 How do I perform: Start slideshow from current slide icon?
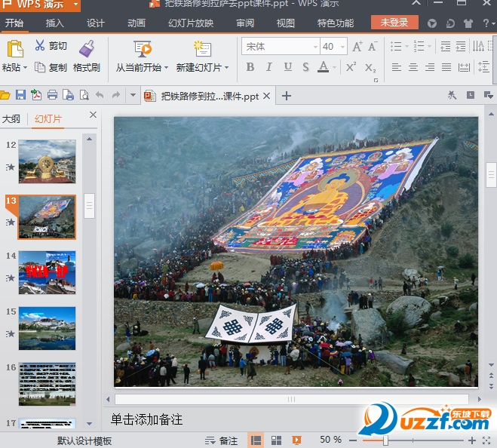click(143, 48)
